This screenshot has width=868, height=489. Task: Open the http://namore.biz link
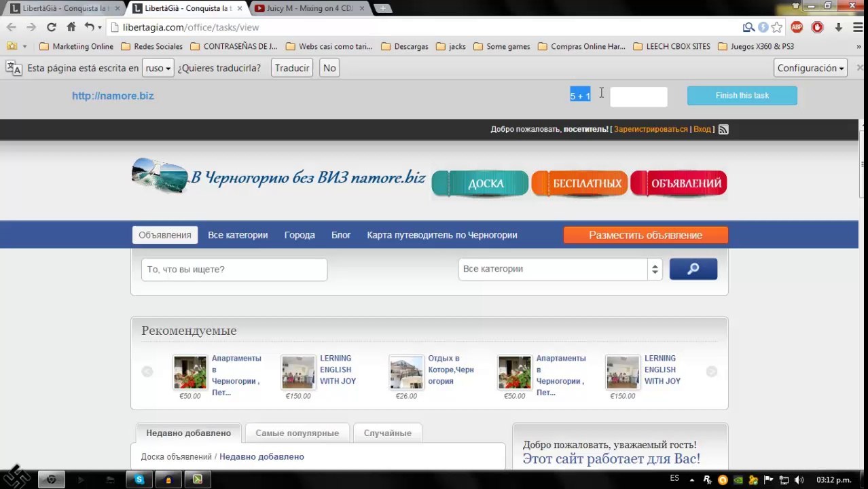click(113, 96)
